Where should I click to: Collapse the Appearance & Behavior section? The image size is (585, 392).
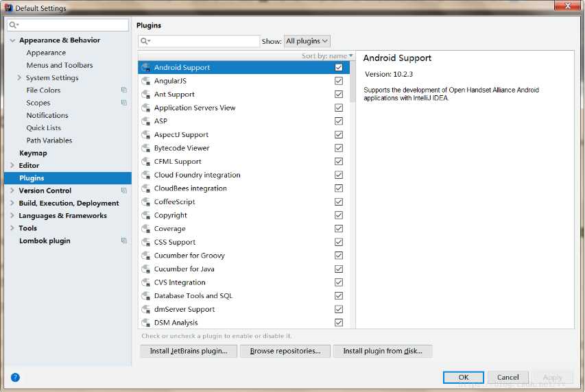tap(12, 40)
